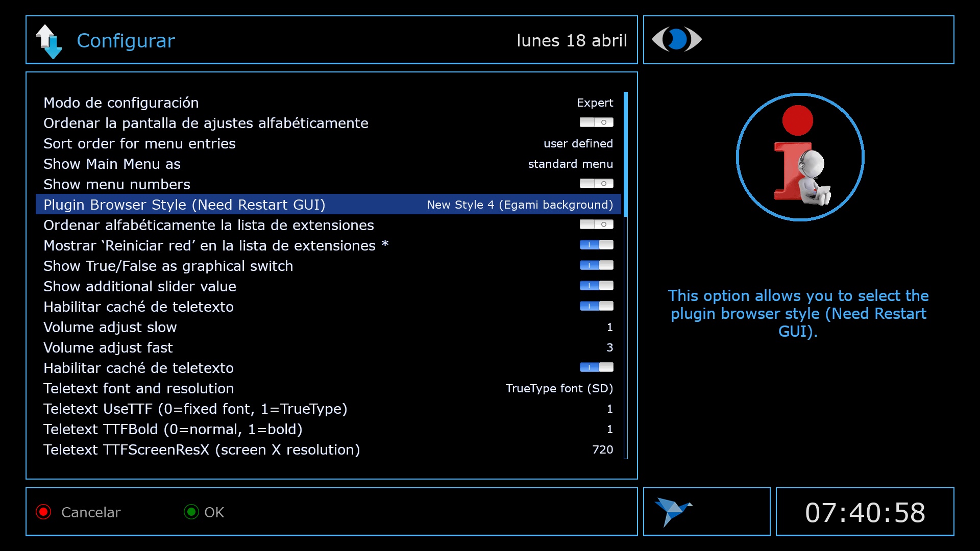Click the Cancelar button label
This screenshot has height=551, width=980.
[90, 512]
